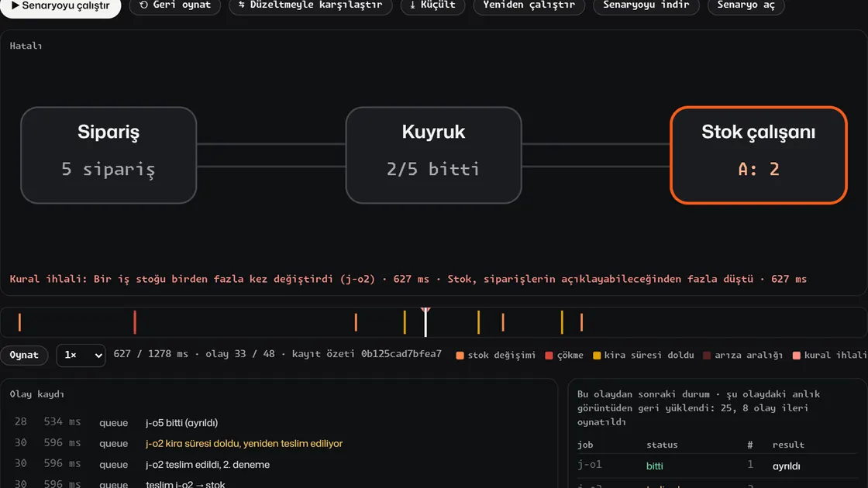868x488 pixels.
Task: Click the ayrıldı result cell
Action: [786, 466]
